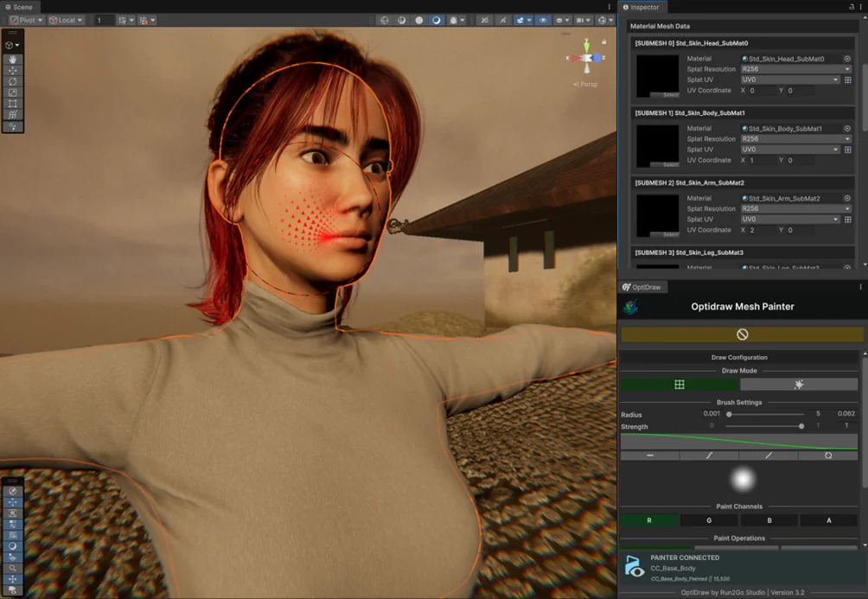
Task: Click the linear brush falloff preset
Action: point(769,456)
